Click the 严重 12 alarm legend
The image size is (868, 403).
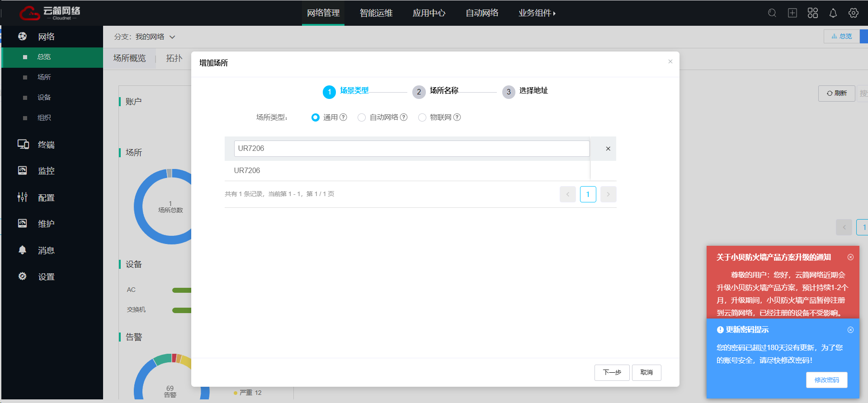tap(248, 393)
